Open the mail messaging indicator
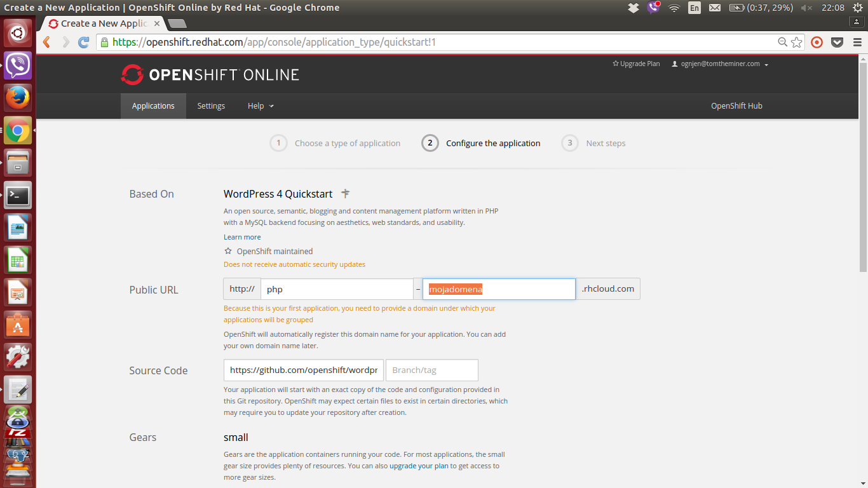This screenshot has width=868, height=488. 715,8
